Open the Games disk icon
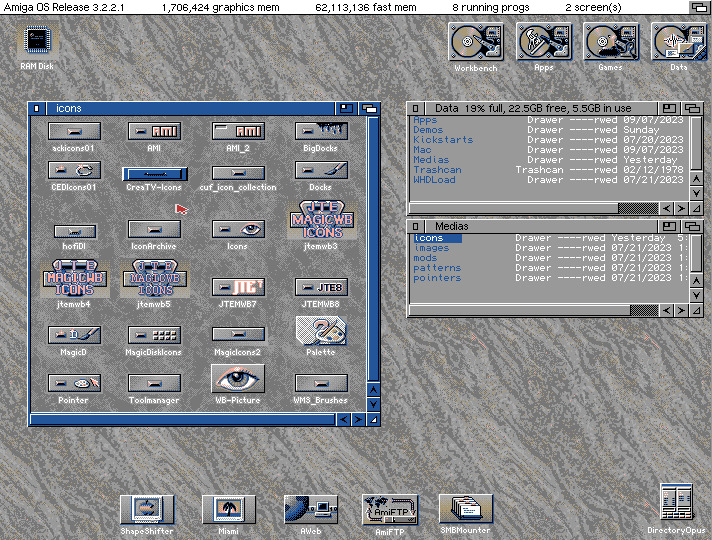 point(611,42)
